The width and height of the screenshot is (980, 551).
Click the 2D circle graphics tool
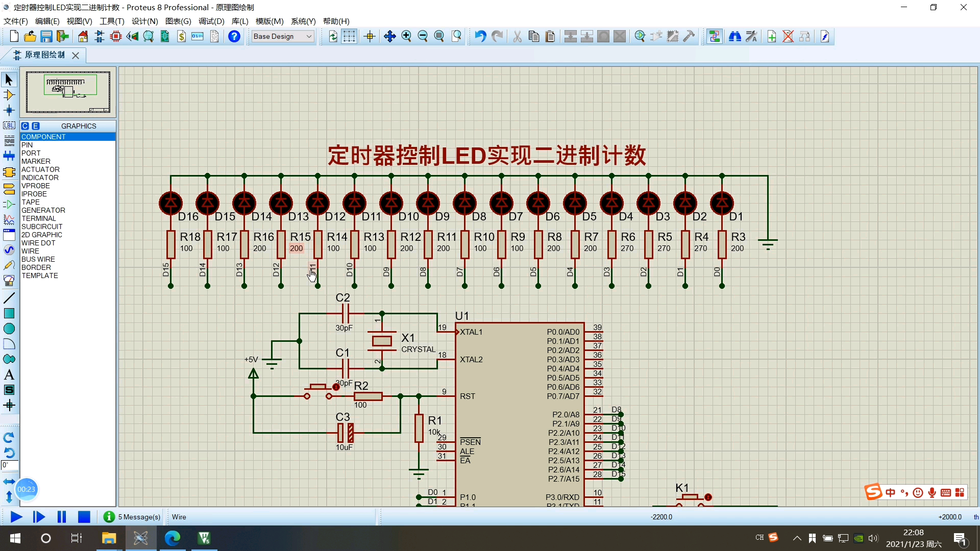coord(9,329)
